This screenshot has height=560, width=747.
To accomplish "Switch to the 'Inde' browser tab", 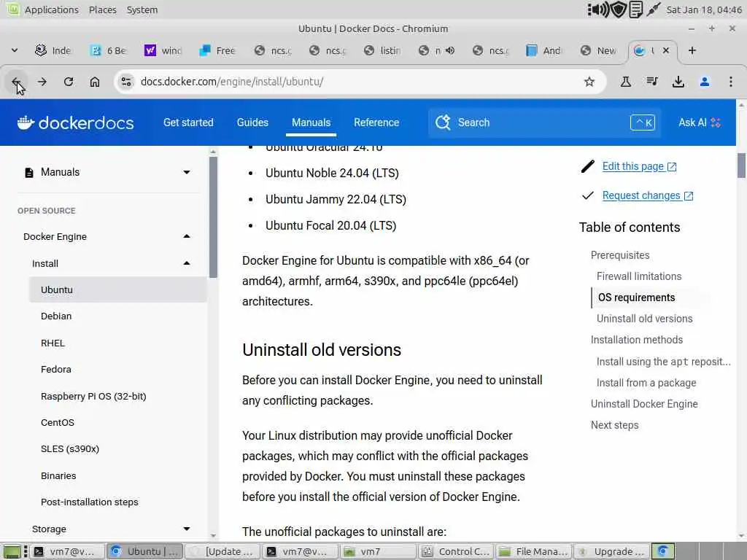I will pos(53,50).
